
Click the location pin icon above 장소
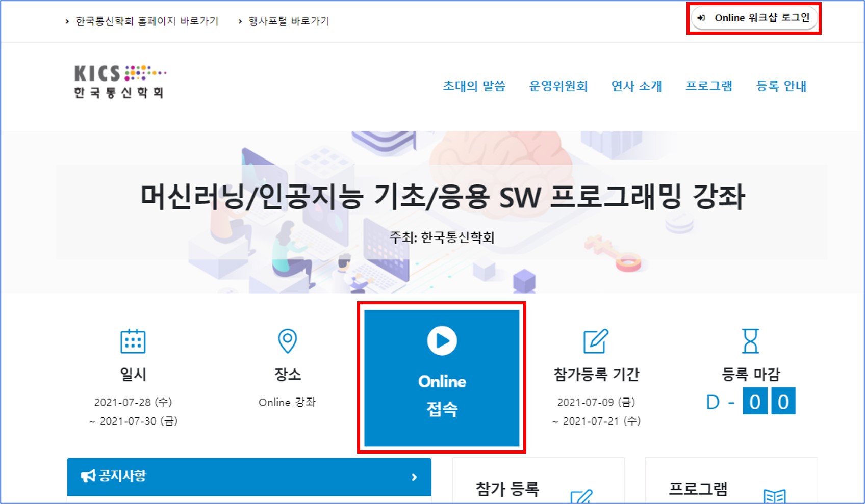(x=287, y=341)
